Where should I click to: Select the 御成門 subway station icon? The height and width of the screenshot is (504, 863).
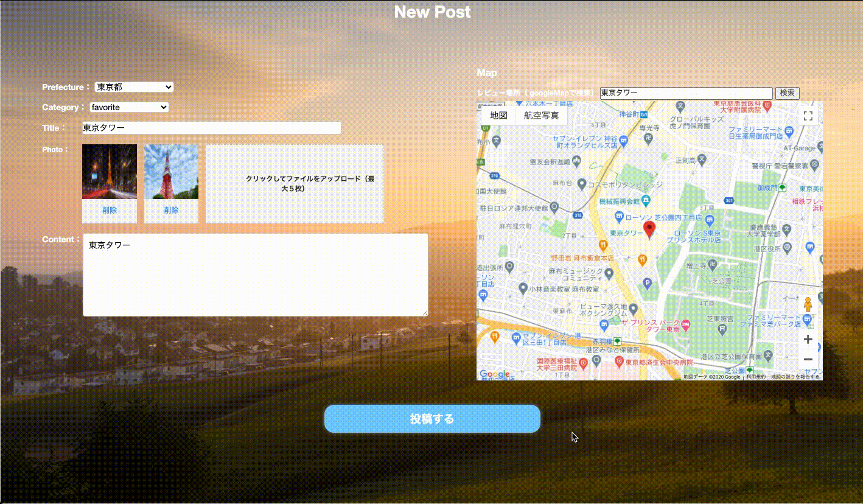[783, 187]
